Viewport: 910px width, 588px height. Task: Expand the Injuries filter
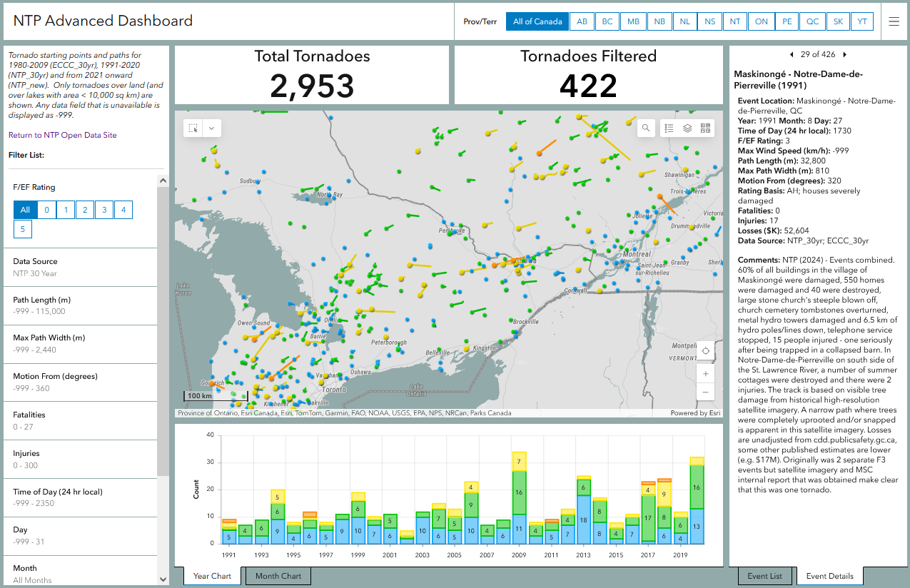click(x=81, y=460)
